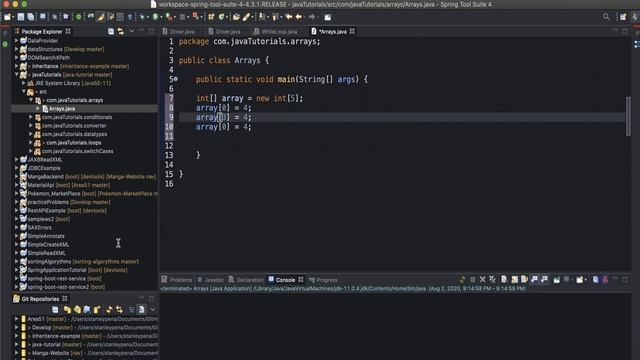Image resolution: width=640 pixels, height=360 pixels.
Task: Select Arrays.java in Package Explorer
Action: coord(62,109)
